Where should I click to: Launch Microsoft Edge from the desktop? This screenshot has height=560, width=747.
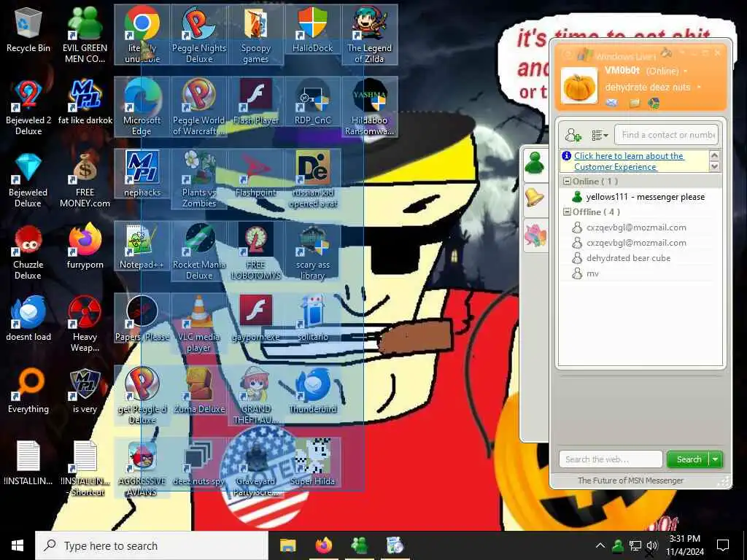coord(142,107)
